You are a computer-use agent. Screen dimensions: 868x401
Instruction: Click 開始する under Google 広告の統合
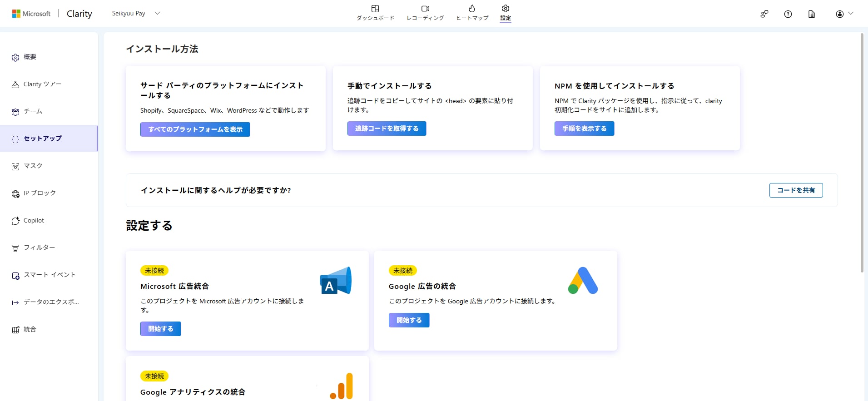[409, 320]
